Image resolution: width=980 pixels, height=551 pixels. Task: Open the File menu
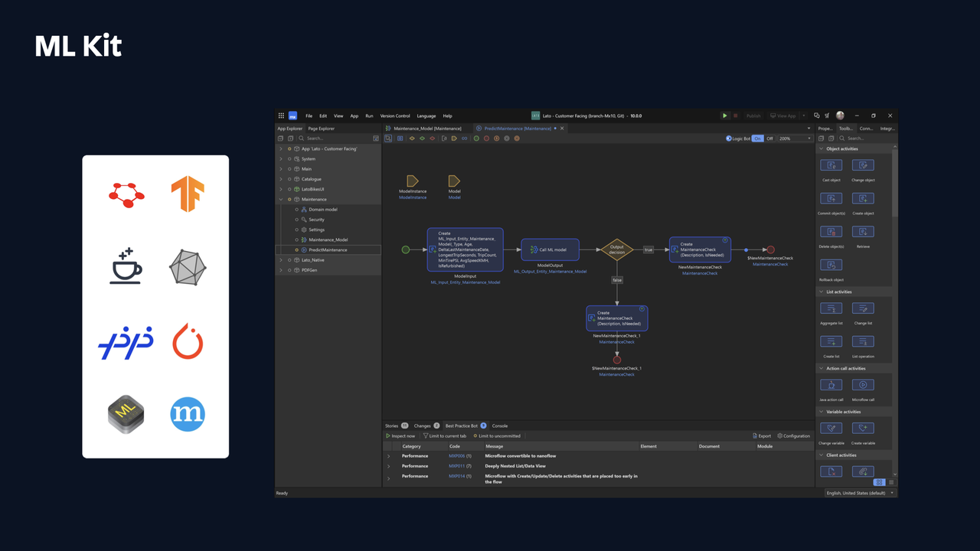(x=309, y=116)
